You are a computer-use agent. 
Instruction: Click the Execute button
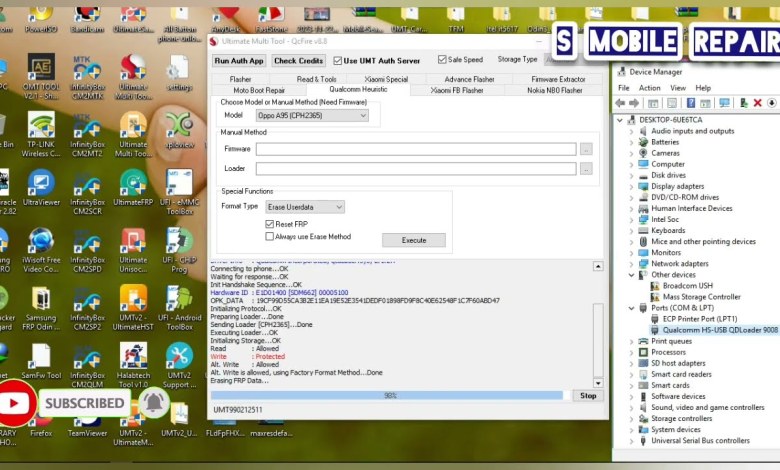(x=413, y=240)
